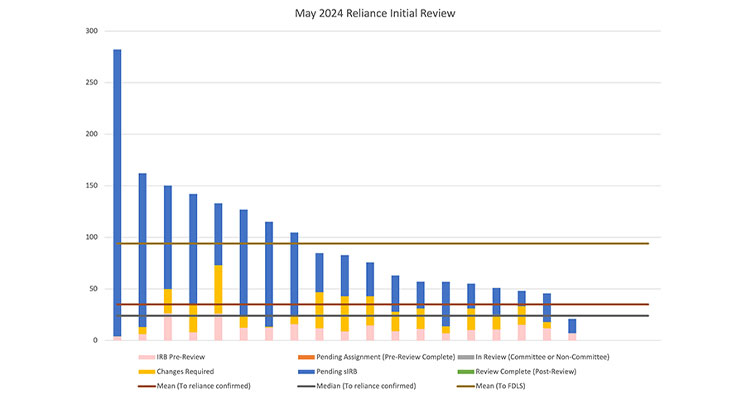Click the chart title May 2024 Reliance Initial Review
This screenshot has width=750, height=400.
375,14
